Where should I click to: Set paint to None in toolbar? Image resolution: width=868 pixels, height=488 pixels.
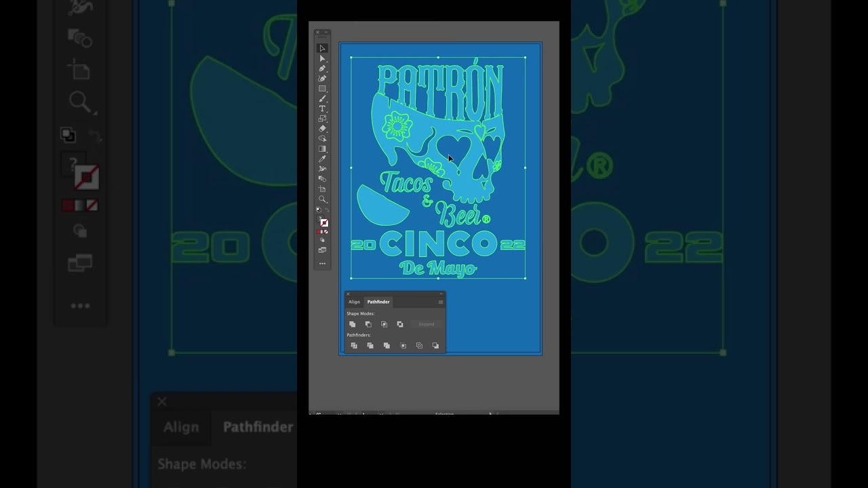[326, 232]
